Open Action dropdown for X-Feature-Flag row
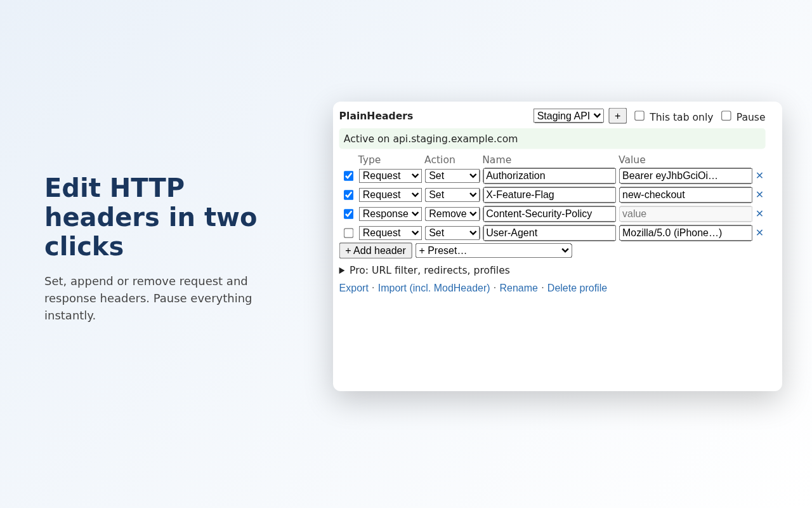 coord(452,195)
